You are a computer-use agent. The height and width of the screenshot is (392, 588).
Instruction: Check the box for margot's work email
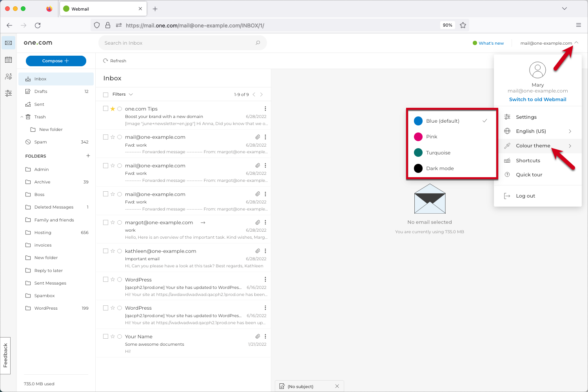[105, 222]
